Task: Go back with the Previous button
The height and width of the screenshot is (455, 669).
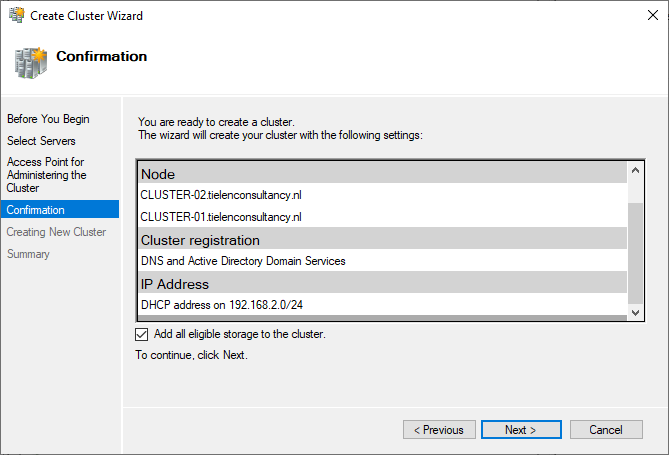Action: tap(439, 429)
